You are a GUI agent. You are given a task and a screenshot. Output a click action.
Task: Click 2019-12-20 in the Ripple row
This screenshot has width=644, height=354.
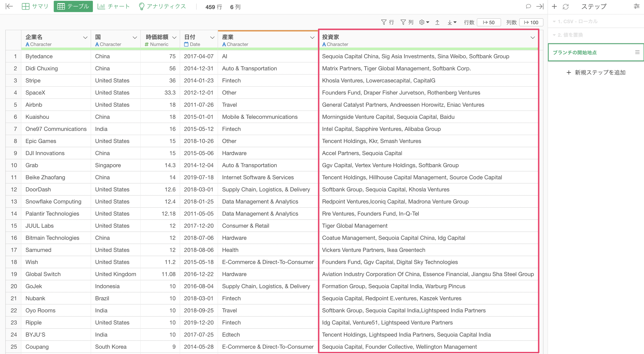coord(199,323)
